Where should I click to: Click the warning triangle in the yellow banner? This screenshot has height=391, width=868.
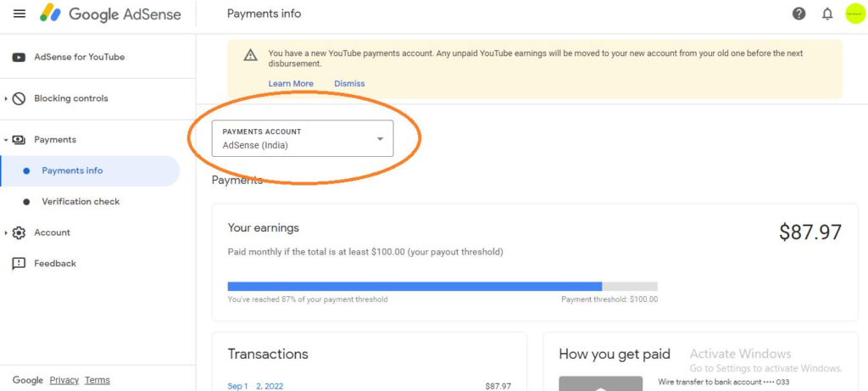(251, 55)
